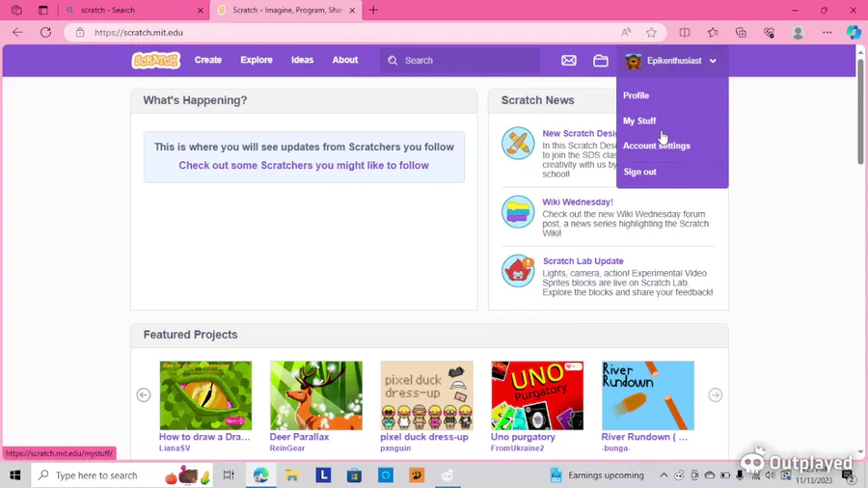Visit ReinGear's profile
This screenshot has height=488, width=868.
(286, 448)
